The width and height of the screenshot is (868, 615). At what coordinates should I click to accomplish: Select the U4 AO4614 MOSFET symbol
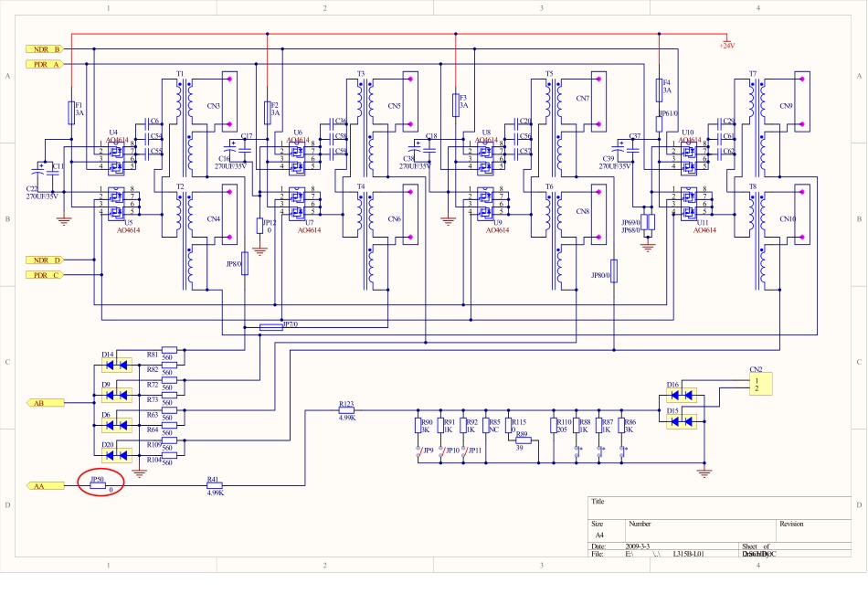click(x=117, y=155)
